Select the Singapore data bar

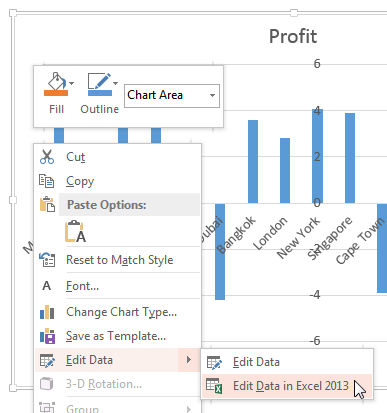point(350,158)
